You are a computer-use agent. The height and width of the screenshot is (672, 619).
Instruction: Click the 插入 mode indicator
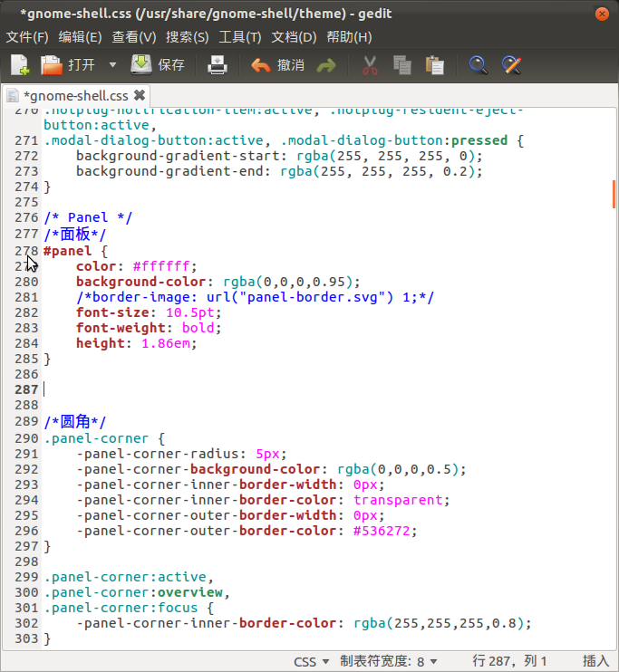595,661
